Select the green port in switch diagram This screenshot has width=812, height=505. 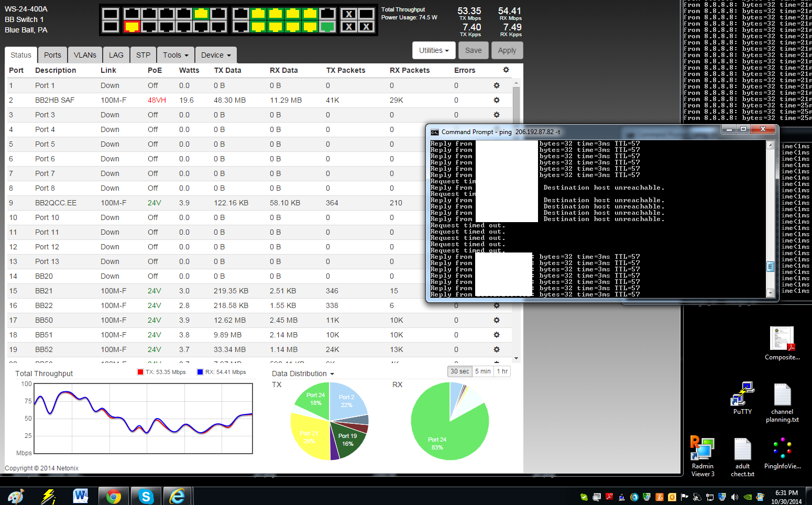(327, 26)
